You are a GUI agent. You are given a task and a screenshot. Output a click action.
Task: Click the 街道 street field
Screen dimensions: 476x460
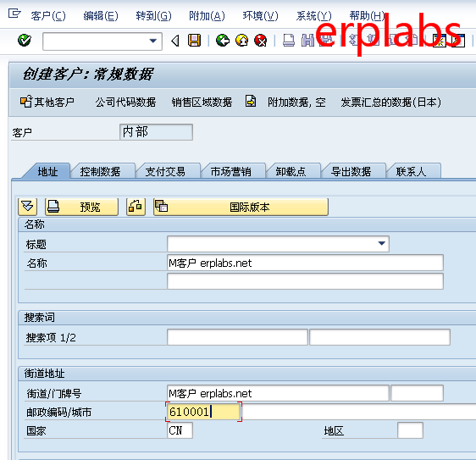click(x=278, y=393)
